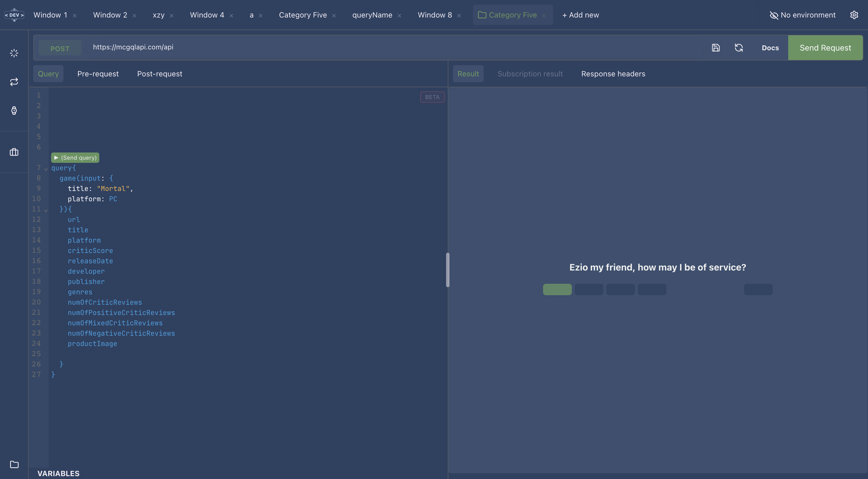Viewport: 868px width, 479px height.
Task: Click the reload arrows sidebar icon
Action: (x=14, y=82)
